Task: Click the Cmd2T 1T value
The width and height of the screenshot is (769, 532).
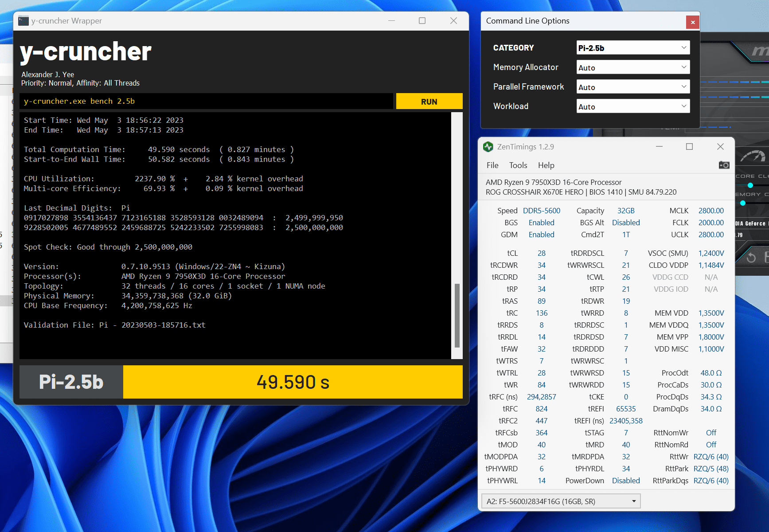Action: [x=626, y=235]
